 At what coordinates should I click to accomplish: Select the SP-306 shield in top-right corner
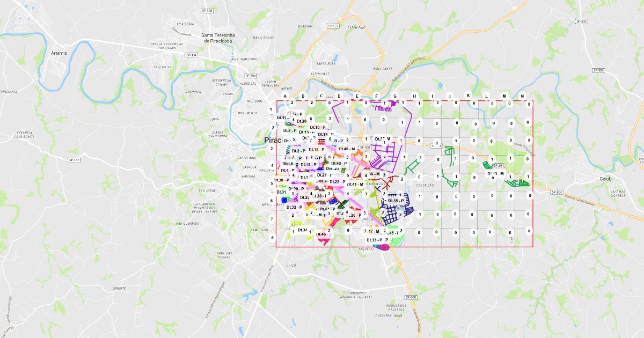pos(581,21)
